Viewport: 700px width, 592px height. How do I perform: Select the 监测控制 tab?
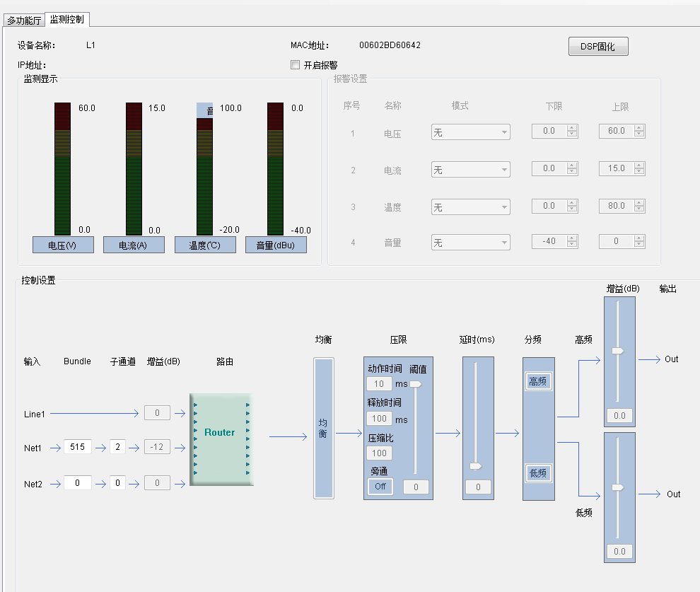pyautogui.click(x=67, y=19)
